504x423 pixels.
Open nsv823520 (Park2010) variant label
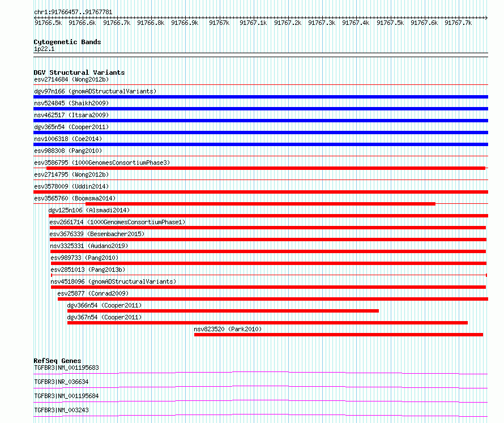(228, 329)
